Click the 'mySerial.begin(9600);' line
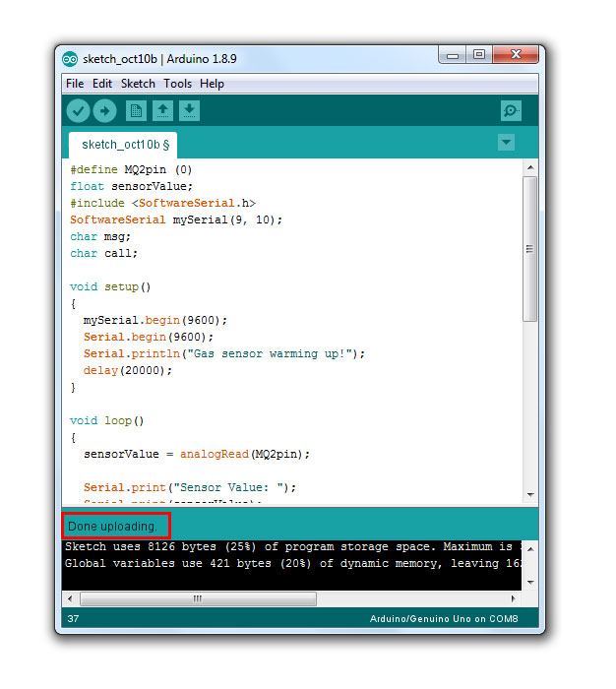616x689 pixels. [155, 320]
